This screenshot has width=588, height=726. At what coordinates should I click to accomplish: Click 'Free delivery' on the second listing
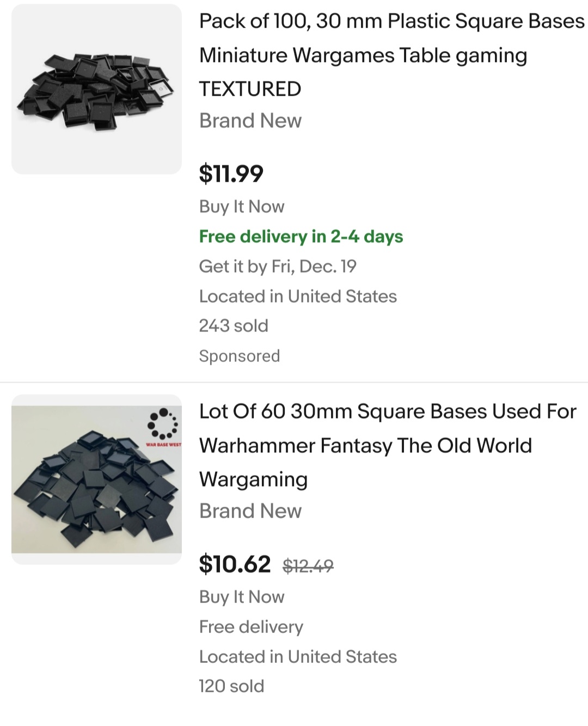click(251, 626)
